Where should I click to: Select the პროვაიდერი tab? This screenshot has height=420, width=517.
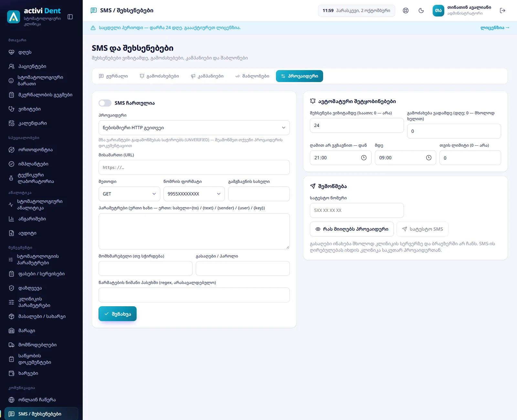pyautogui.click(x=300, y=76)
